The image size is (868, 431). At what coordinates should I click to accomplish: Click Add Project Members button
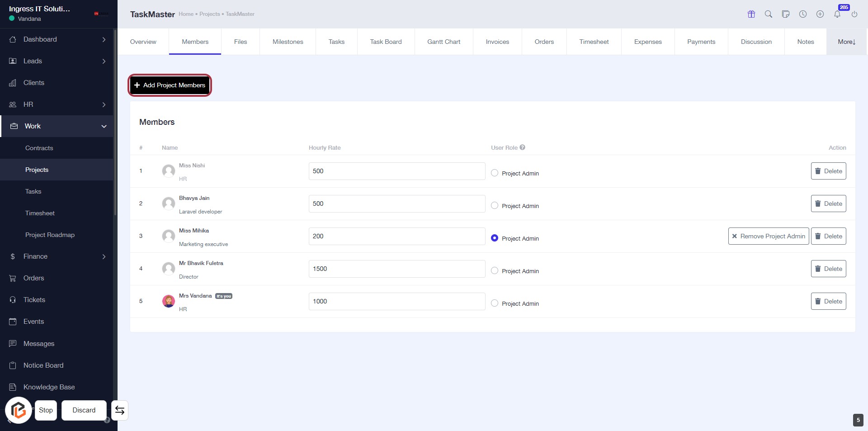pyautogui.click(x=170, y=85)
